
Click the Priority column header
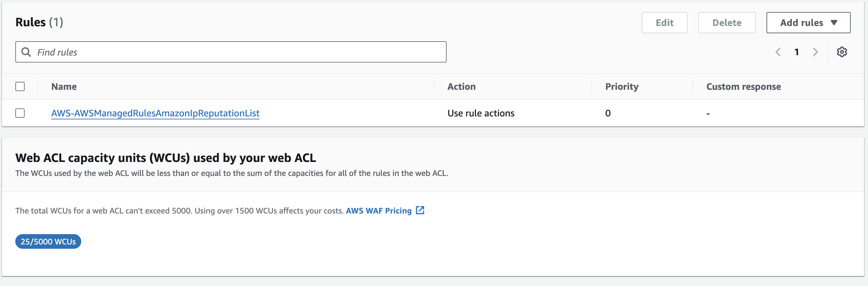tap(622, 86)
